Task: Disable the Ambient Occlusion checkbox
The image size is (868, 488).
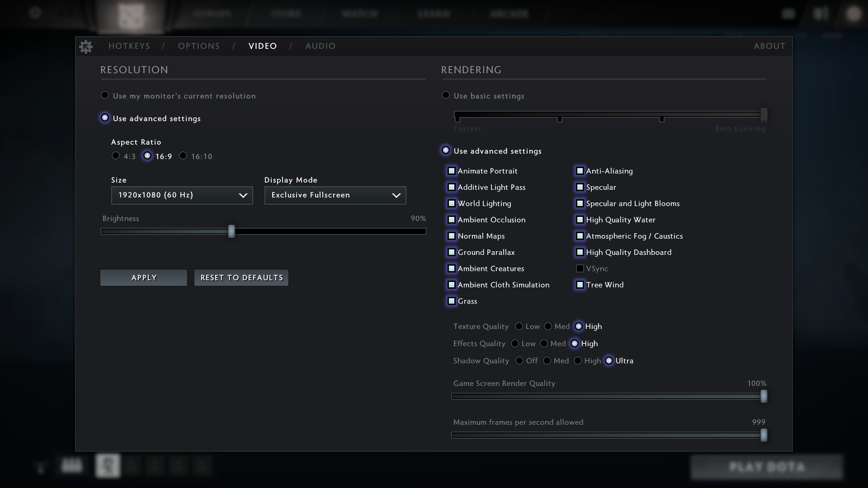Action: click(452, 220)
